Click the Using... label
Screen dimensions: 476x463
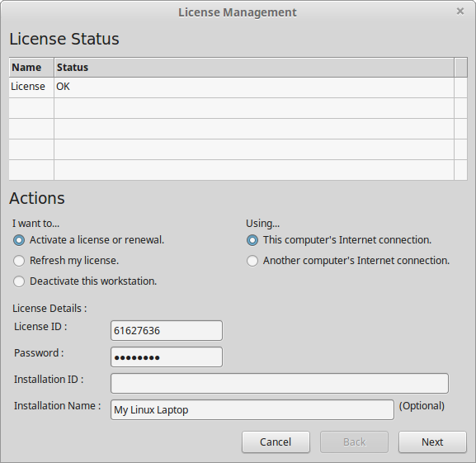coord(262,224)
